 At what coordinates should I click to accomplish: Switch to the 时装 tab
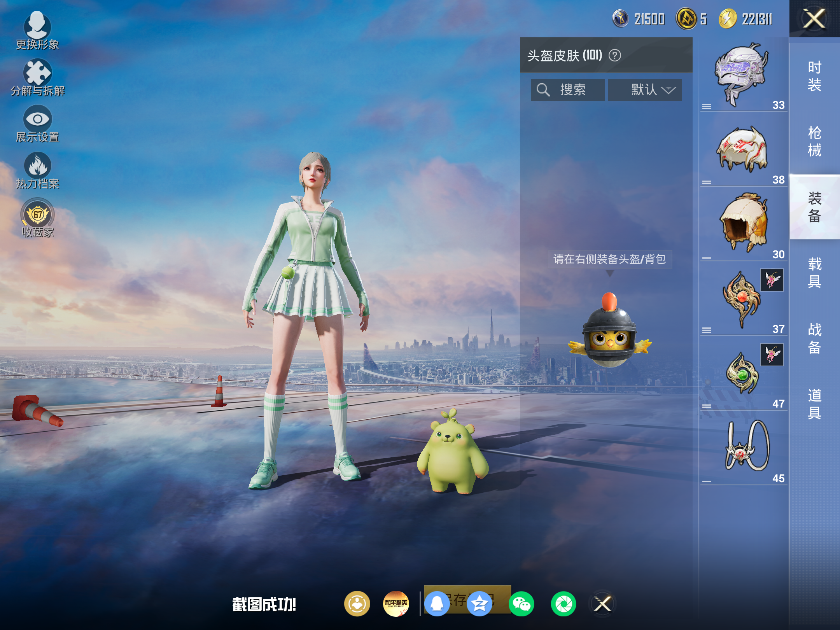tap(815, 76)
